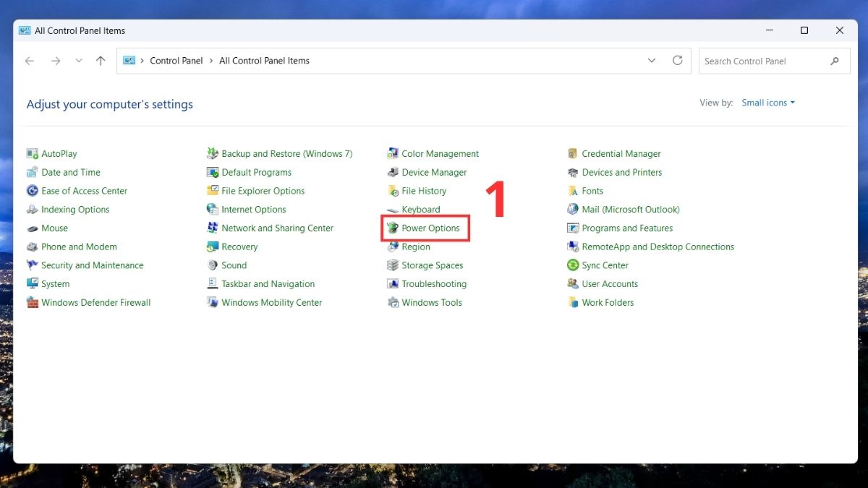Open the recent locations chevron dropdown
Viewport: 868px width, 488px height.
click(79, 61)
